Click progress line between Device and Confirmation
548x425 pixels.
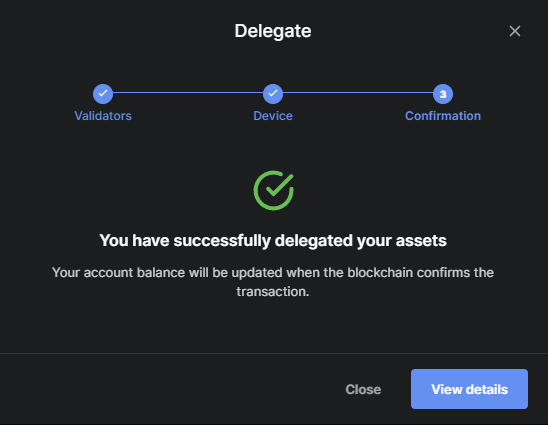click(x=358, y=93)
